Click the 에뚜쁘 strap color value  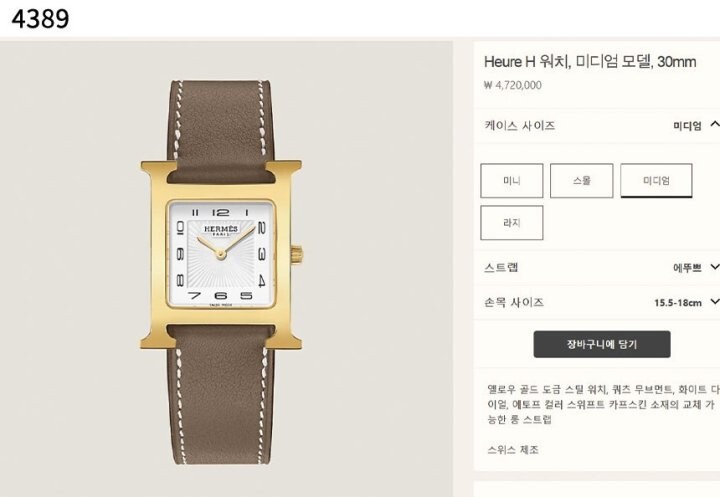(687, 268)
